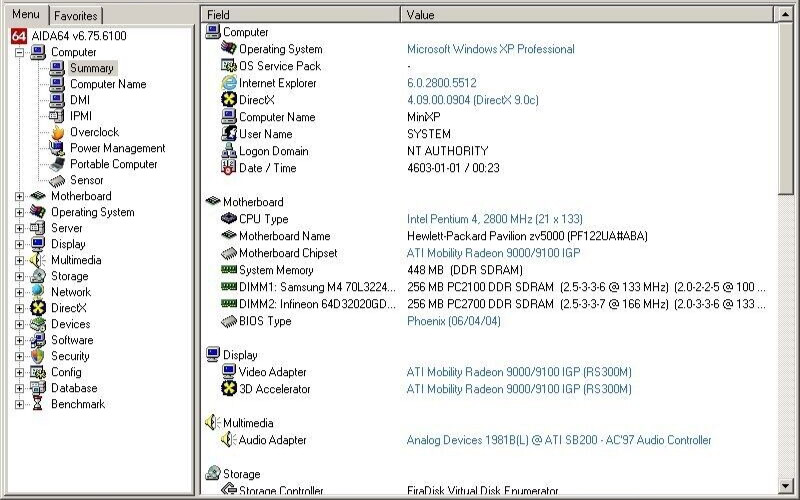The height and width of the screenshot is (500, 800).
Task: Click the Motherboard icon in the tree
Action: pos(38,196)
